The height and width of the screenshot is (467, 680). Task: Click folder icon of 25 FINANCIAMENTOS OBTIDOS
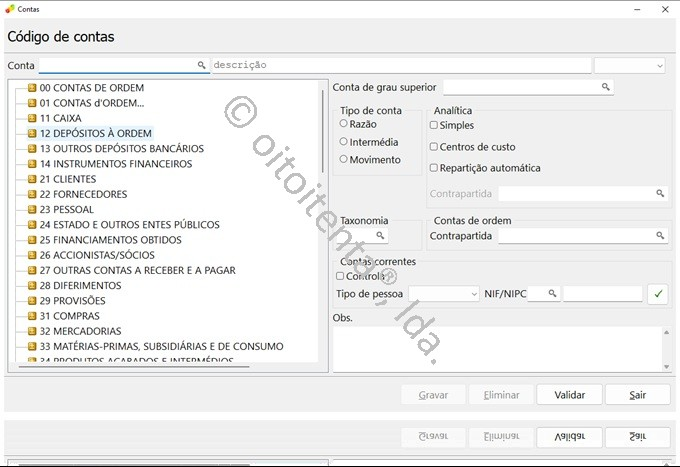click(32, 239)
